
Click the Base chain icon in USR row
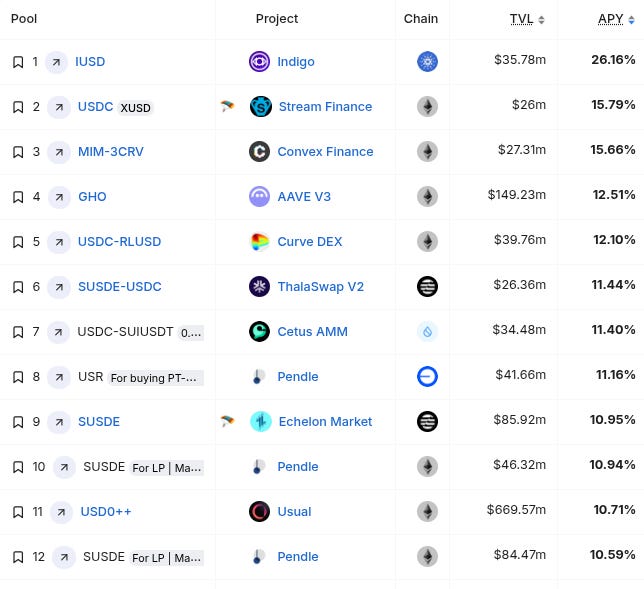point(428,377)
